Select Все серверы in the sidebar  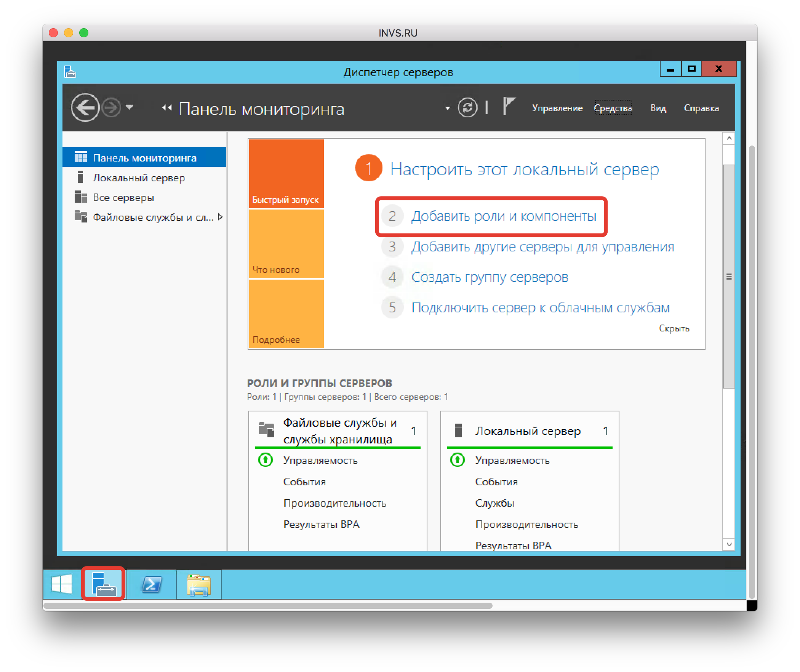tap(144, 197)
